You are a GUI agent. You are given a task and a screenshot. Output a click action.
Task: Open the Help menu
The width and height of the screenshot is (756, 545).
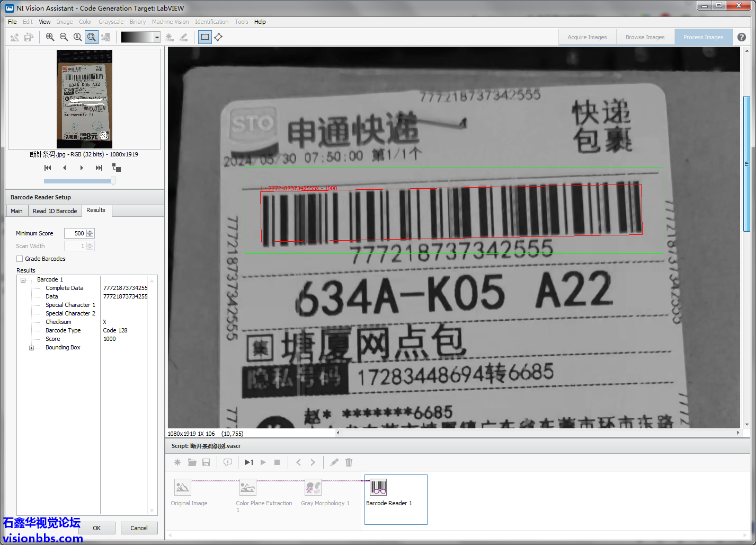pyautogui.click(x=260, y=22)
